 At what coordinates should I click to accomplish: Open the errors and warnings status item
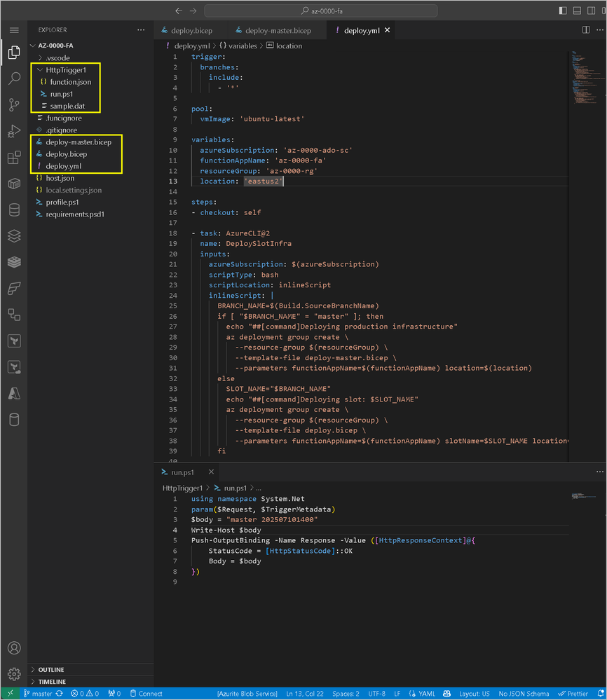click(85, 694)
